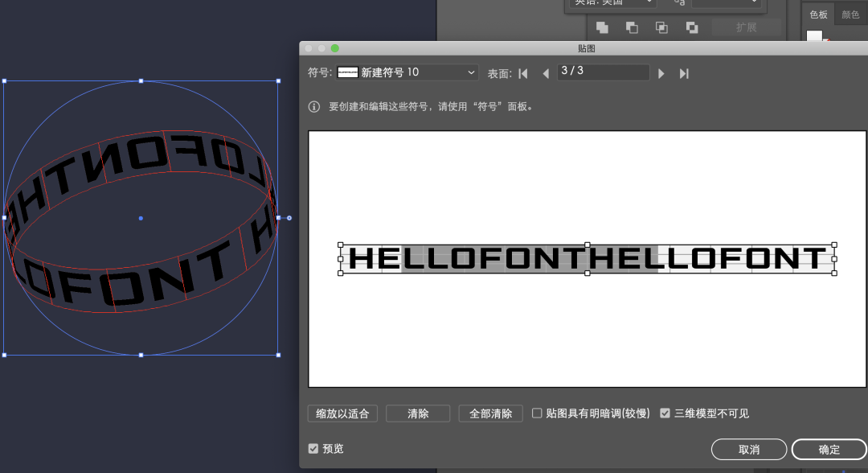Image resolution: width=868 pixels, height=473 pixels.
Task: Open the language dropdown in character panel
Action: pos(612,3)
